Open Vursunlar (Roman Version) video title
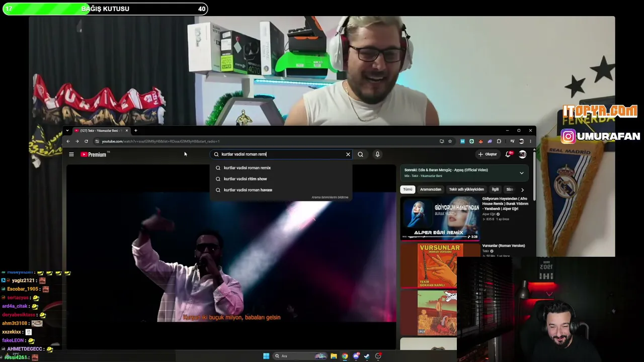Viewport: 644px width, 362px height. 504,246
